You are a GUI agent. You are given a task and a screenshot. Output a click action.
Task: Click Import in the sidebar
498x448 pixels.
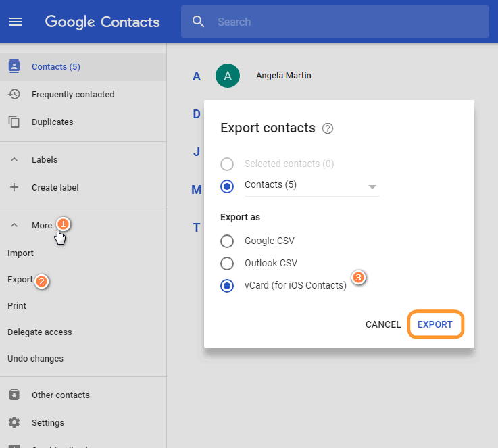(x=20, y=253)
